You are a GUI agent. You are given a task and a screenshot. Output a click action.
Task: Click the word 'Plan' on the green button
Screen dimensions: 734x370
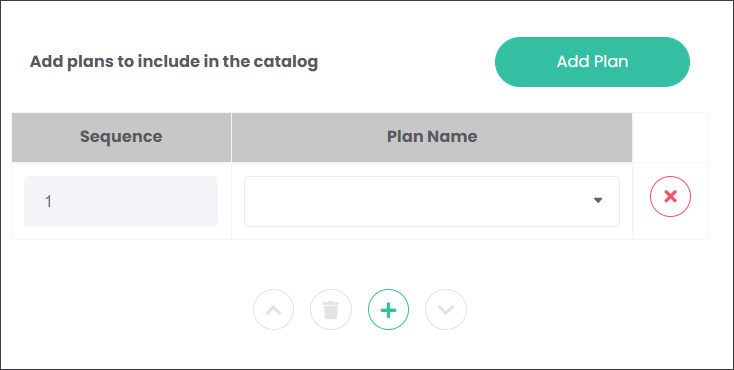[x=610, y=62]
